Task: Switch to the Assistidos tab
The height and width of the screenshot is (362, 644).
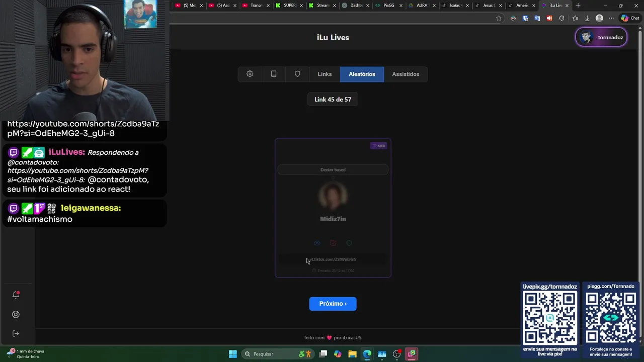Action: click(406, 74)
